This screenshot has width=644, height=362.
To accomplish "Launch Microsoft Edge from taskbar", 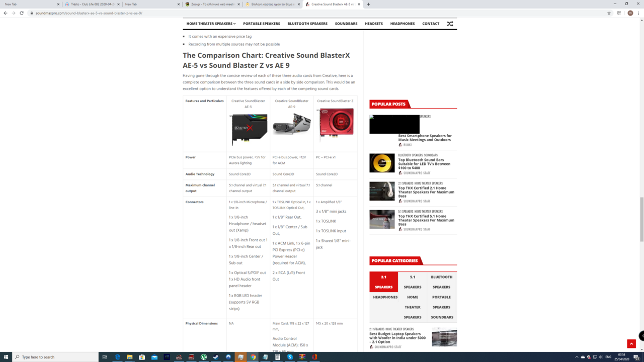I will [117, 357].
